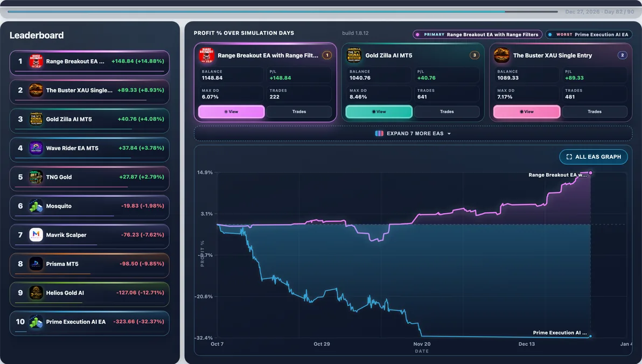Click rank badge 1 on Range Breakout card
The width and height of the screenshot is (642, 364).
pyautogui.click(x=327, y=55)
